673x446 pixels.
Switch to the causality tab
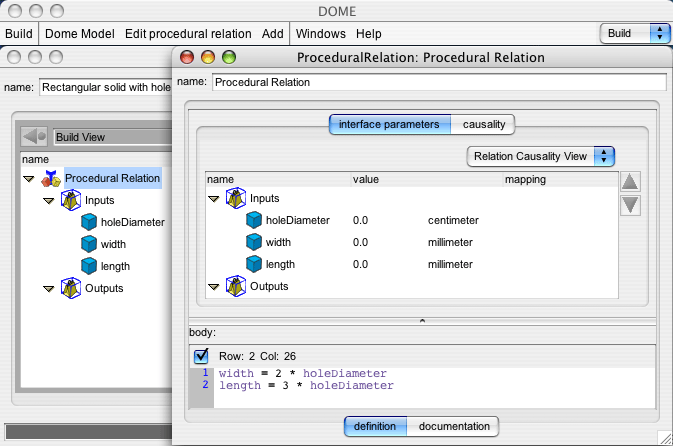pyautogui.click(x=483, y=124)
